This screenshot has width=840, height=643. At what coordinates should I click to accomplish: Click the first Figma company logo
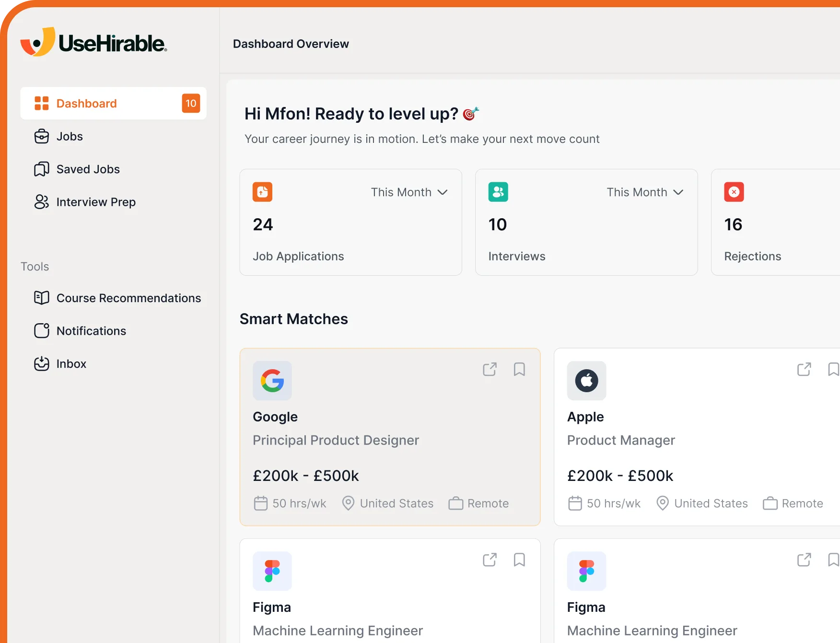[272, 571]
